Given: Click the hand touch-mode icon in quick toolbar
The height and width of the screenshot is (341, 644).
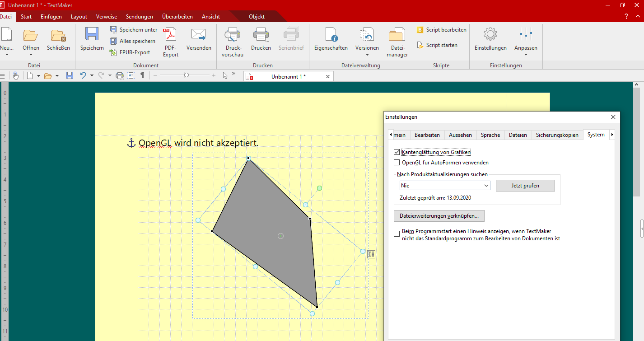Looking at the screenshot, I should pos(16,75).
